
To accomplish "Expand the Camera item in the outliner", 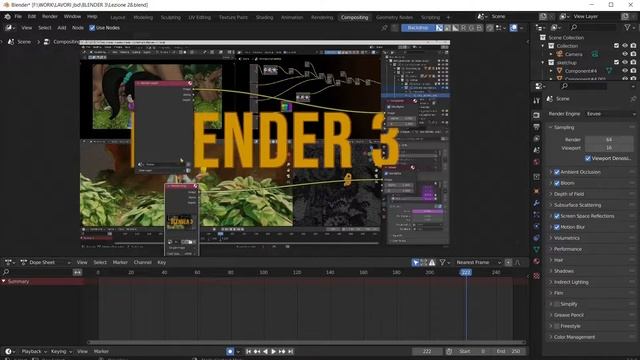I will [x=551, y=54].
